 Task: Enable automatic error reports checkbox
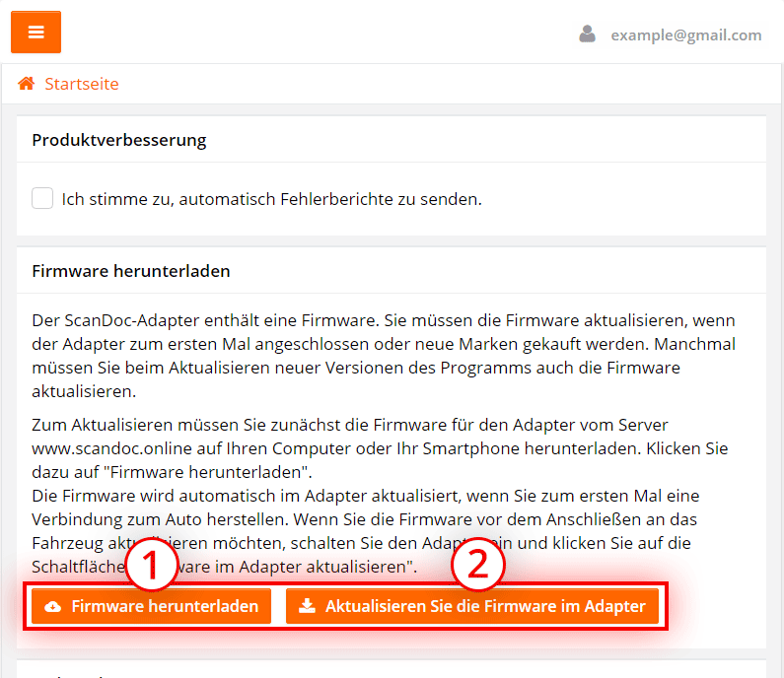[x=42, y=198]
